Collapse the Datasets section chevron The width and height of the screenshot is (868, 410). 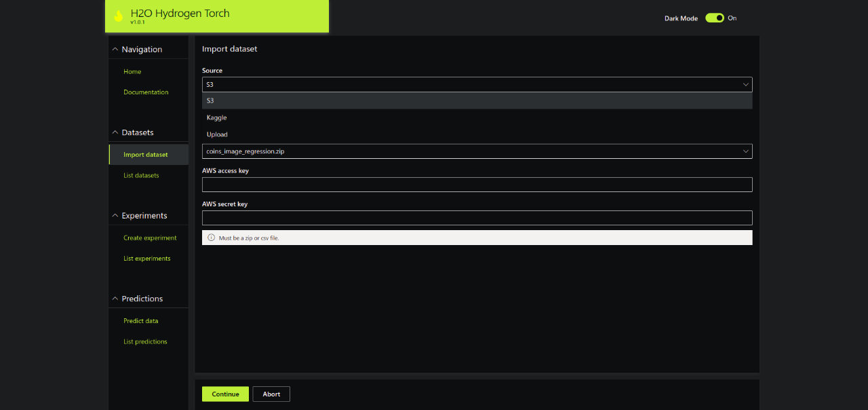115,132
